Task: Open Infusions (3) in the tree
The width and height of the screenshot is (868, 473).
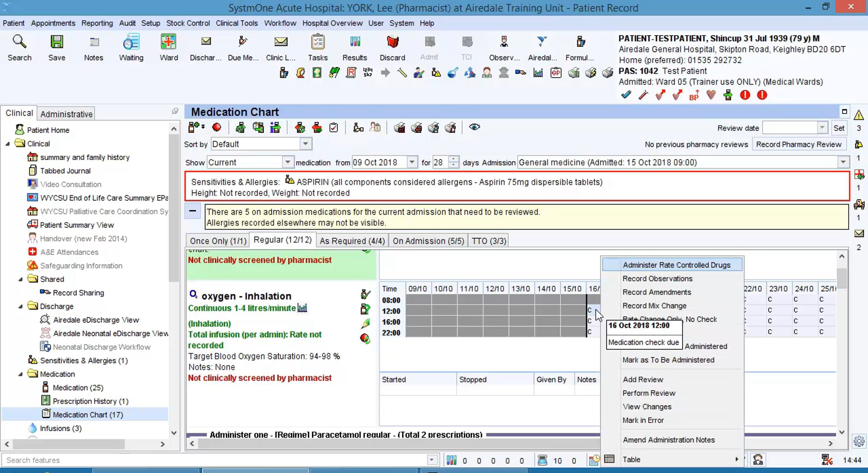Action: (61, 428)
